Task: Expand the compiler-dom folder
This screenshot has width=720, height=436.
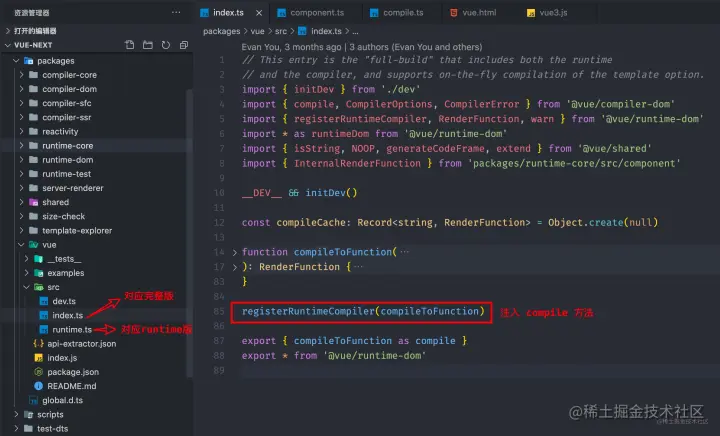Action: [x=21, y=89]
